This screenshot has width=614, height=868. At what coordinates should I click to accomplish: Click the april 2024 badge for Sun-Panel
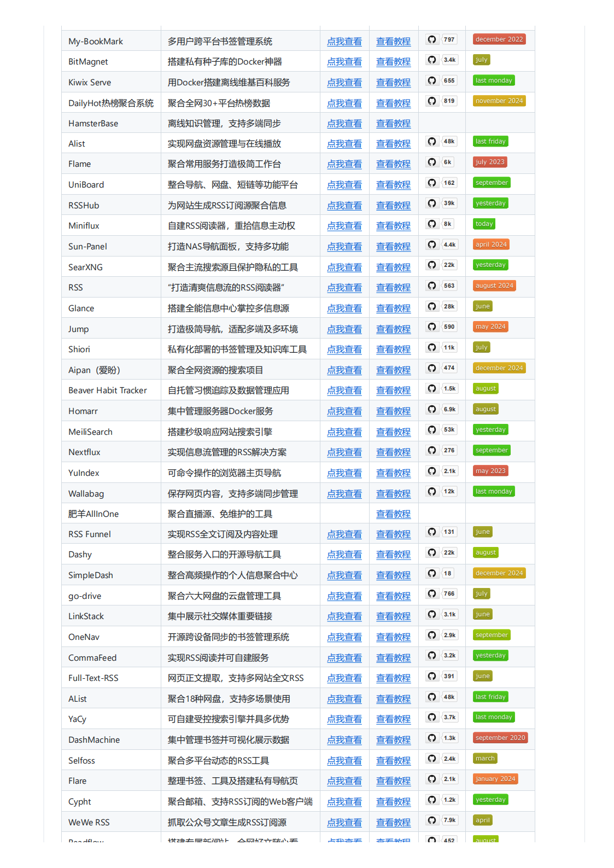tap(491, 244)
